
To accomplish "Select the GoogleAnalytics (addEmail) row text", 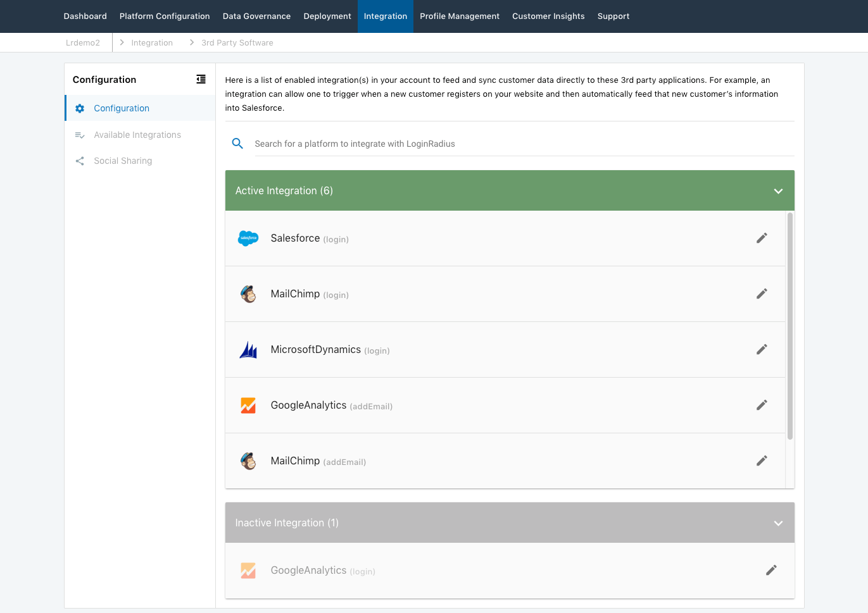I will click(x=332, y=406).
